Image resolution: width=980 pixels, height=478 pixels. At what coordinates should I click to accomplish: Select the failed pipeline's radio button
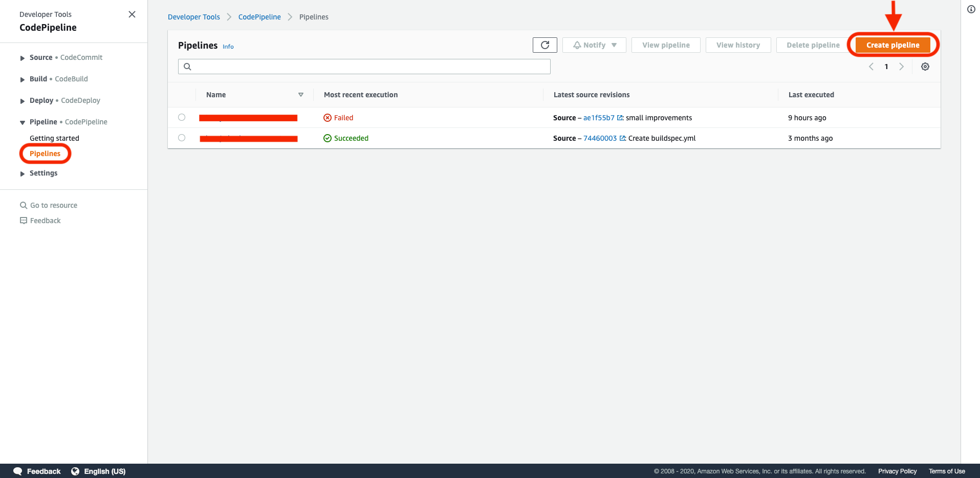pyautogui.click(x=182, y=117)
